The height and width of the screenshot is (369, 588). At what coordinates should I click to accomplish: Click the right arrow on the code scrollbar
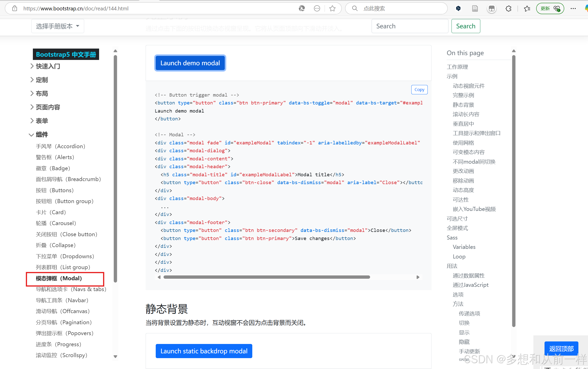[x=418, y=277]
